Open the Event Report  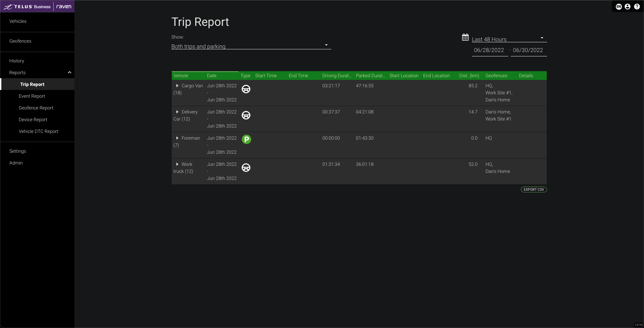(x=32, y=96)
